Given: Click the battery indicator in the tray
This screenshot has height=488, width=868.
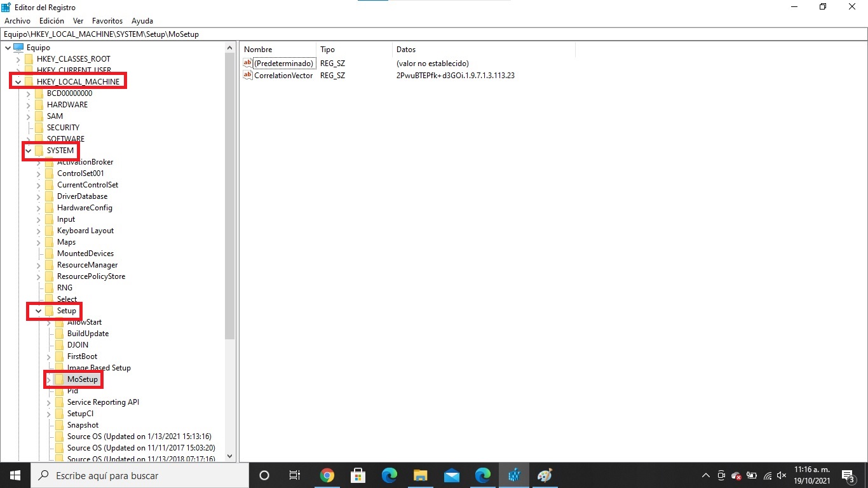Looking at the screenshot, I should pos(751,475).
